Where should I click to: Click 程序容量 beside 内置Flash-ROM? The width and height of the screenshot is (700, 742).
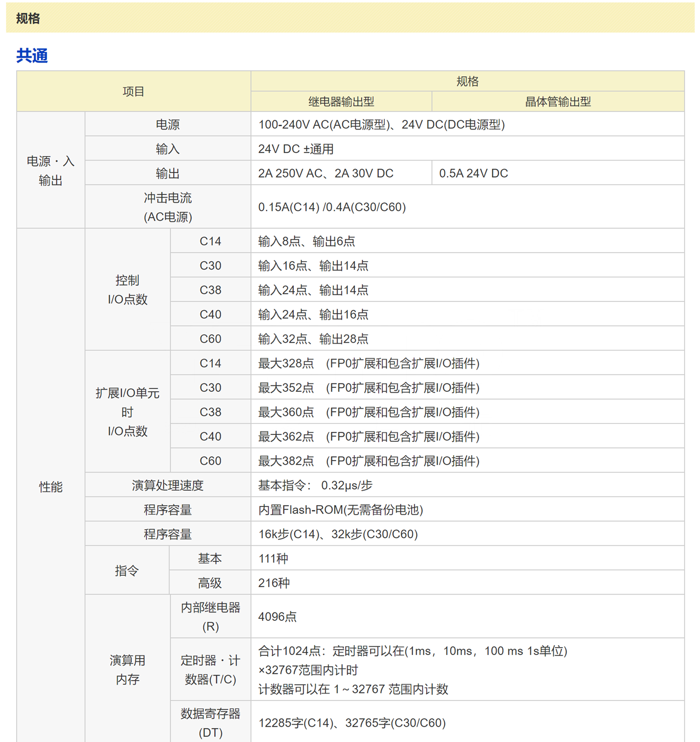(168, 510)
